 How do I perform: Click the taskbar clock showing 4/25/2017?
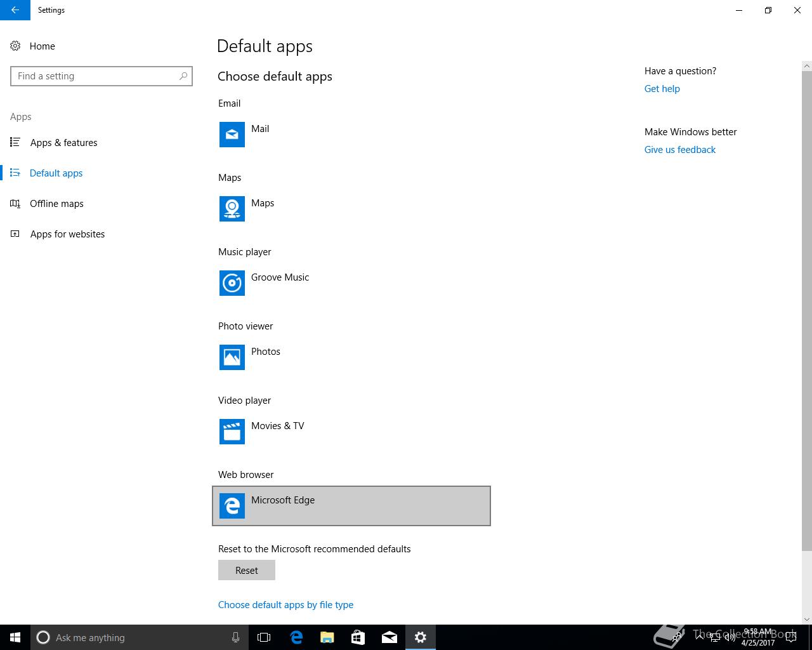click(x=758, y=637)
